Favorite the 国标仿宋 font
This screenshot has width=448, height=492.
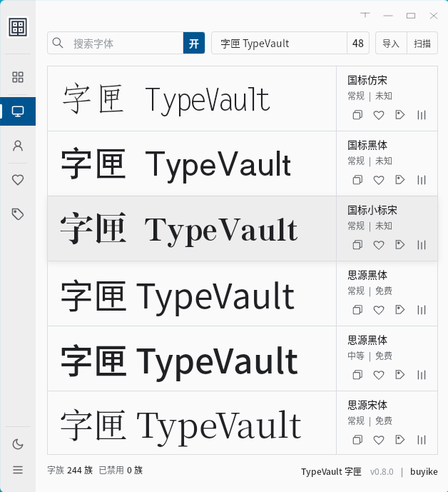(379, 115)
